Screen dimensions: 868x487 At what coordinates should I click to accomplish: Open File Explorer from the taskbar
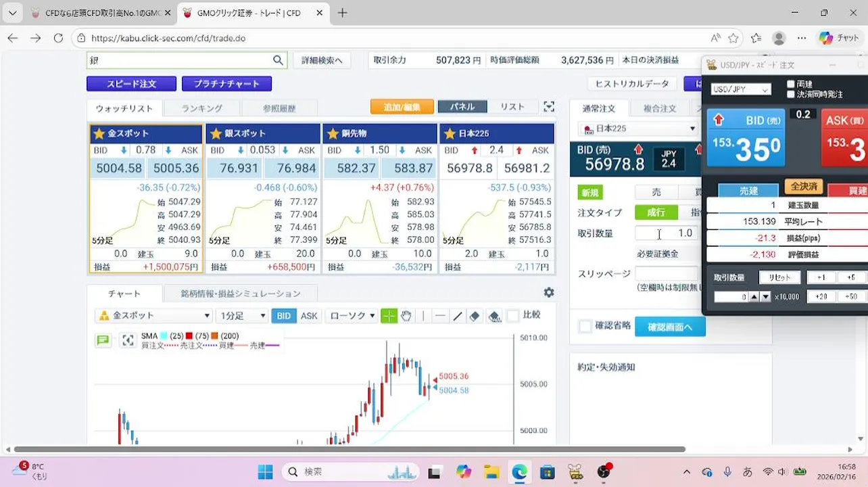point(491,471)
